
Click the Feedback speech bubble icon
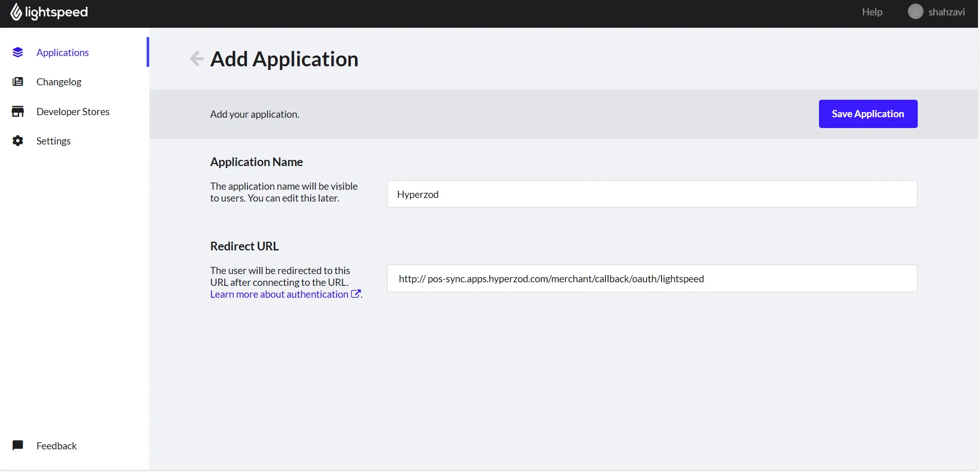tap(18, 445)
